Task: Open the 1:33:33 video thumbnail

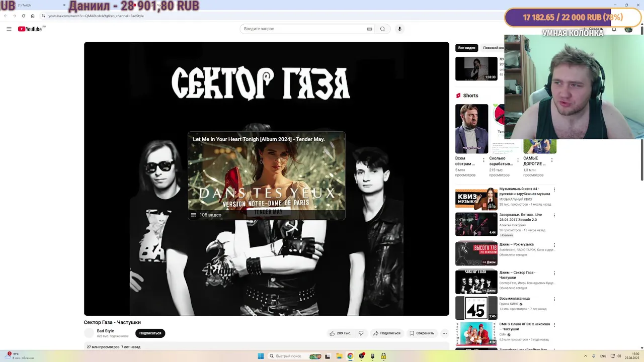Action: pyautogui.click(x=476, y=68)
